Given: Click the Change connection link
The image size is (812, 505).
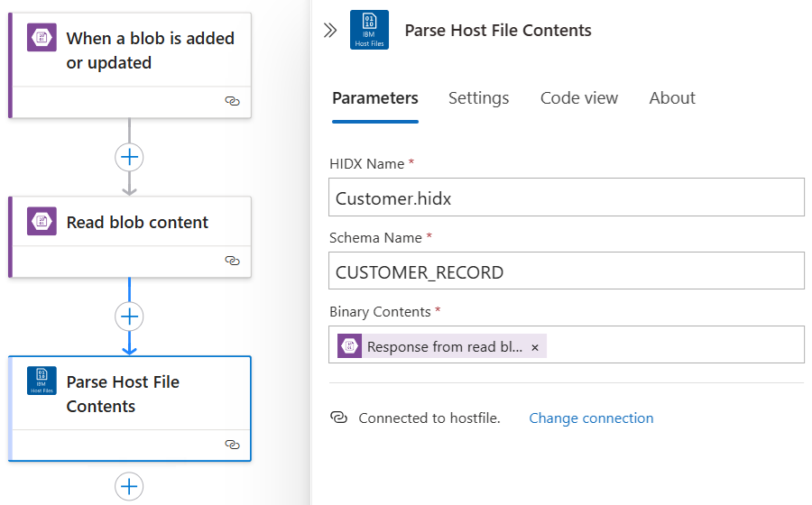Looking at the screenshot, I should [591, 418].
